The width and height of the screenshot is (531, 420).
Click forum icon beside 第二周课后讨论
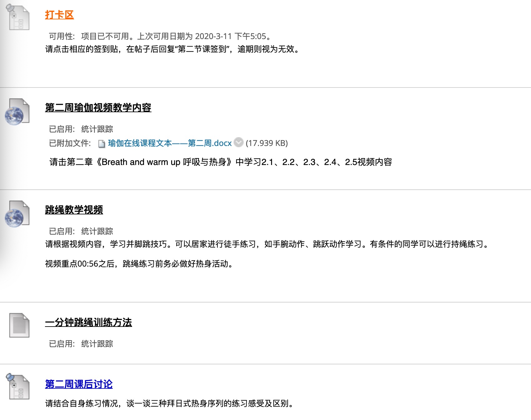click(18, 387)
